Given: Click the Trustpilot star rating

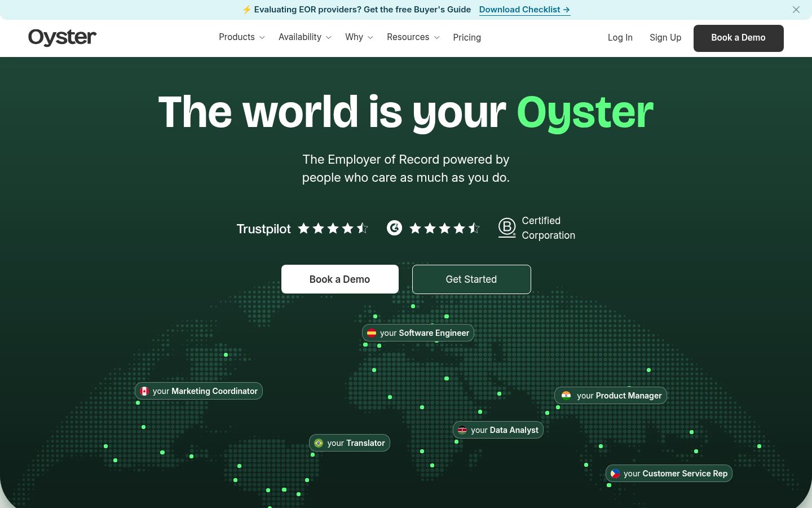Looking at the screenshot, I should [x=333, y=228].
